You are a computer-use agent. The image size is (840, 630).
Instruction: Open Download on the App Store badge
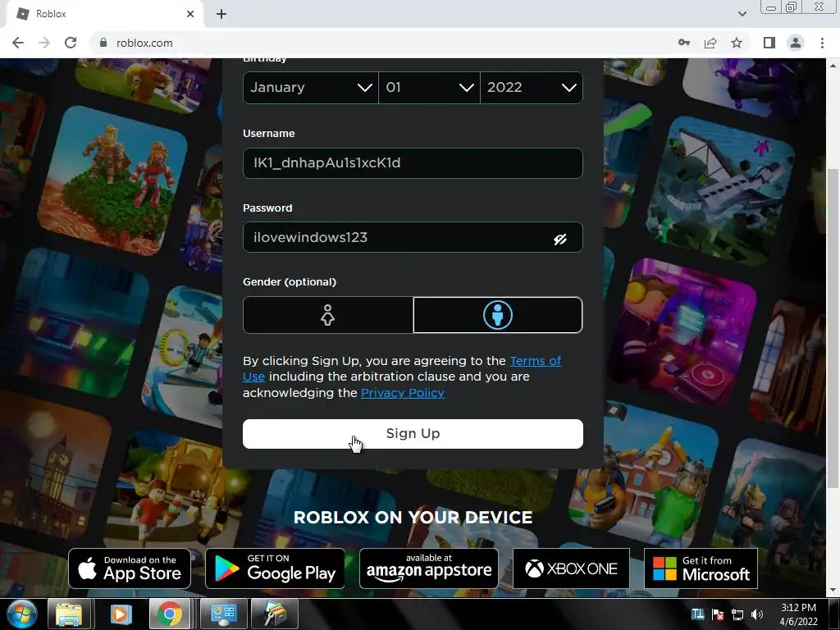pos(130,568)
